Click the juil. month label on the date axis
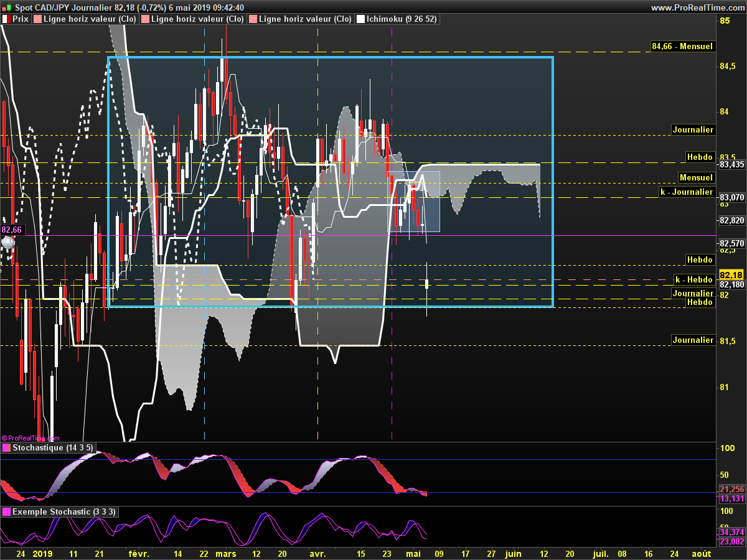Viewport: 747px width, 560px height. (600, 553)
